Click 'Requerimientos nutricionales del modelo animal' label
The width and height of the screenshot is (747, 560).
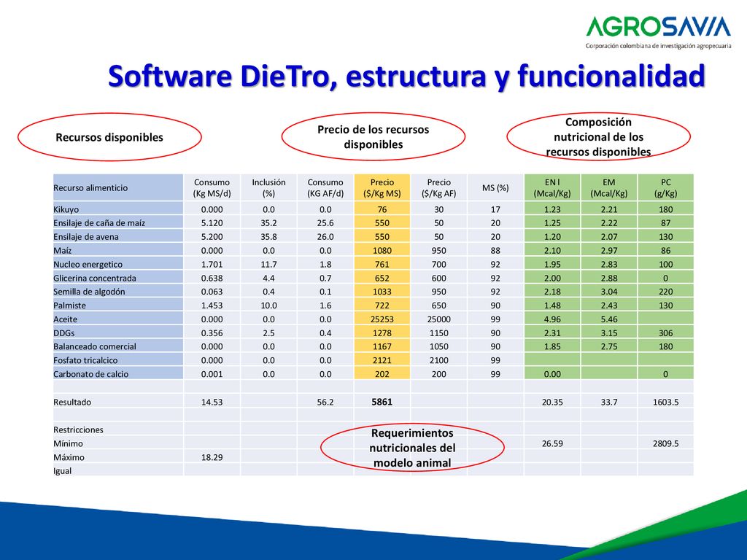pos(412,448)
